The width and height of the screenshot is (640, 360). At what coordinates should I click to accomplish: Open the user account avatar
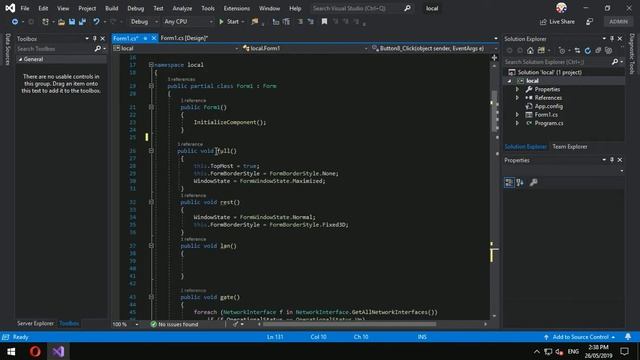(x=561, y=8)
